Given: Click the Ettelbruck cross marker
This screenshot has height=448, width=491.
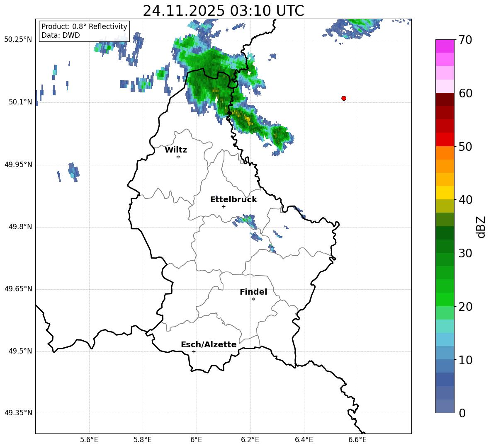Looking at the screenshot, I should pyautogui.click(x=224, y=206).
